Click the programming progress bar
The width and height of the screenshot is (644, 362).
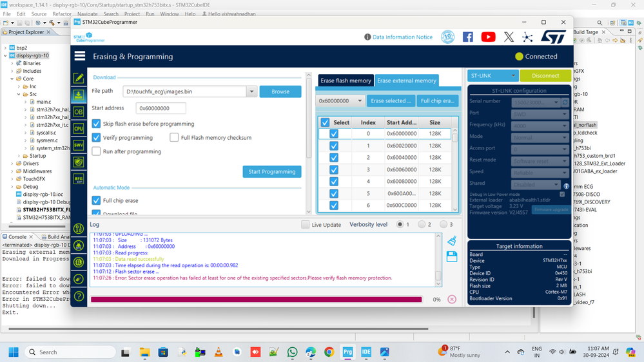[257, 300]
